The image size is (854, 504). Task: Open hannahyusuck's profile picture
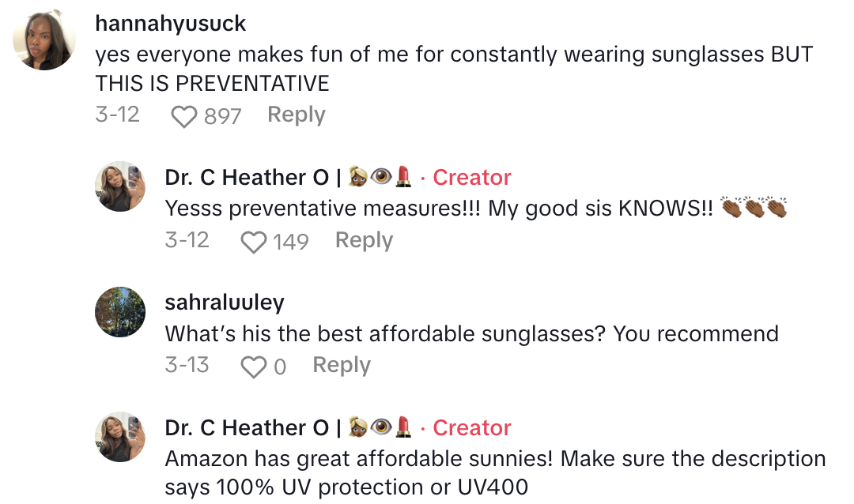point(45,39)
